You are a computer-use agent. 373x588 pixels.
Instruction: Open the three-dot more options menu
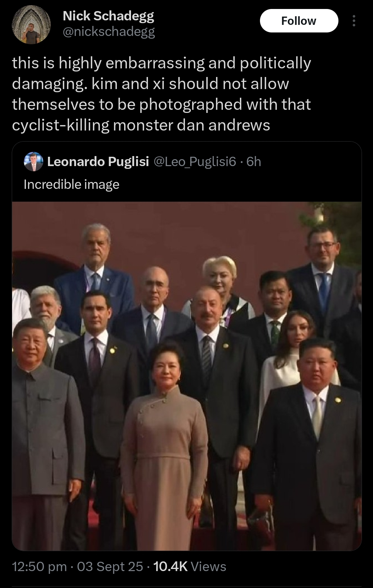[354, 21]
